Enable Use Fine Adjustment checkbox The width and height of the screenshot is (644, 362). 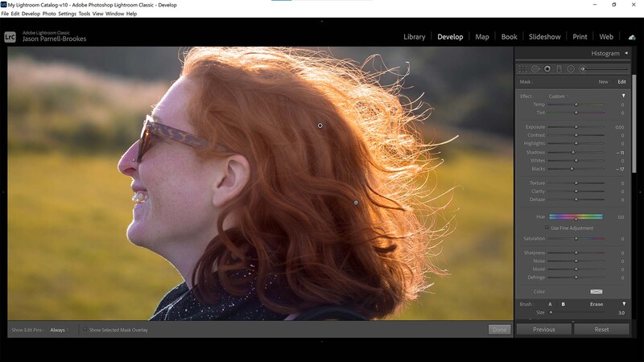click(x=547, y=228)
